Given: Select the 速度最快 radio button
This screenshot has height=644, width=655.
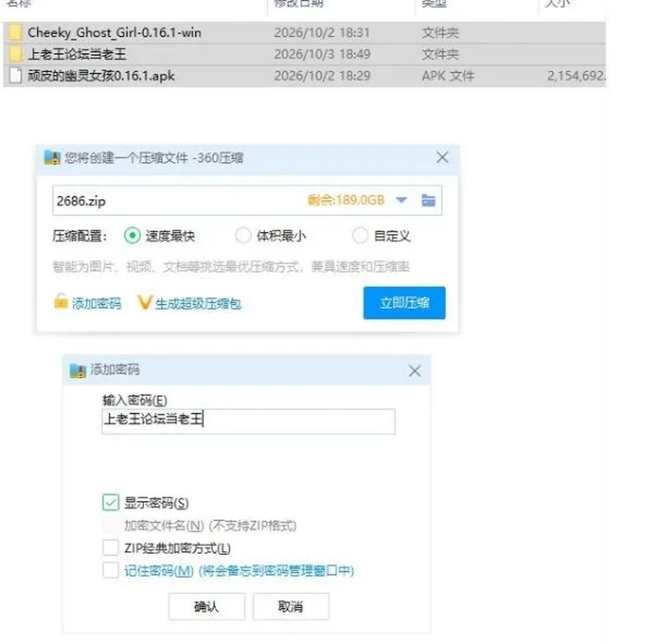Looking at the screenshot, I should (132, 235).
